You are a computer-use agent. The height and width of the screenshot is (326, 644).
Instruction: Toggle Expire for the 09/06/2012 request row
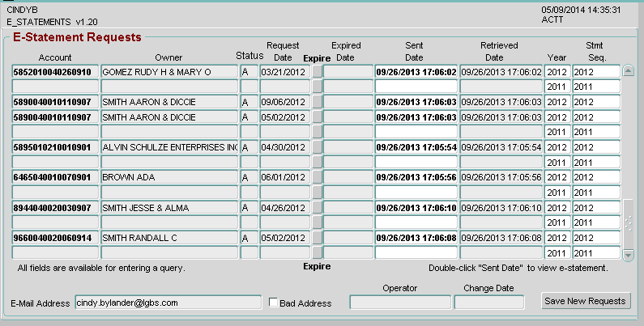point(318,103)
